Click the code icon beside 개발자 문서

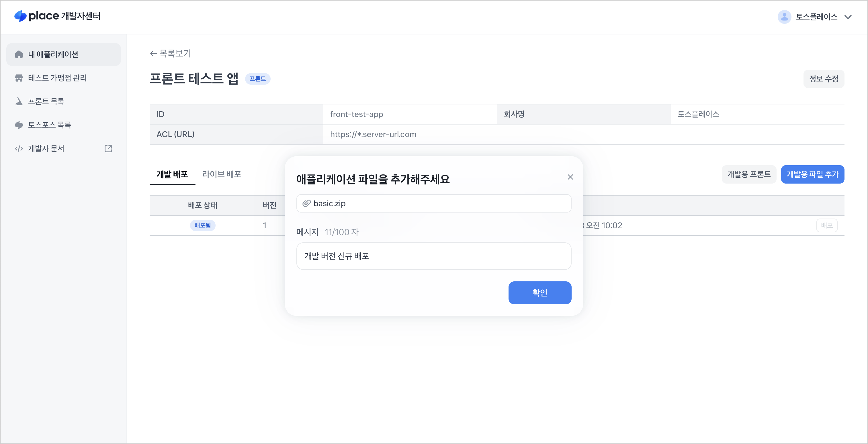coord(19,148)
